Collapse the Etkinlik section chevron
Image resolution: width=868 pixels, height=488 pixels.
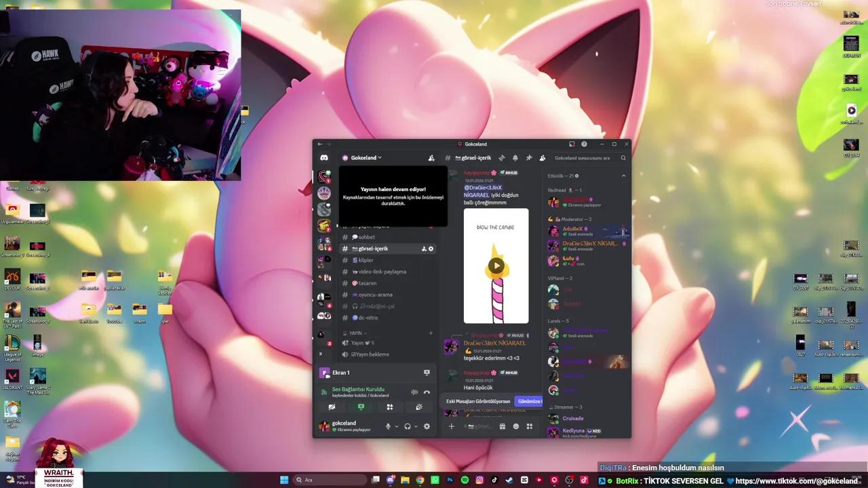coord(624,176)
